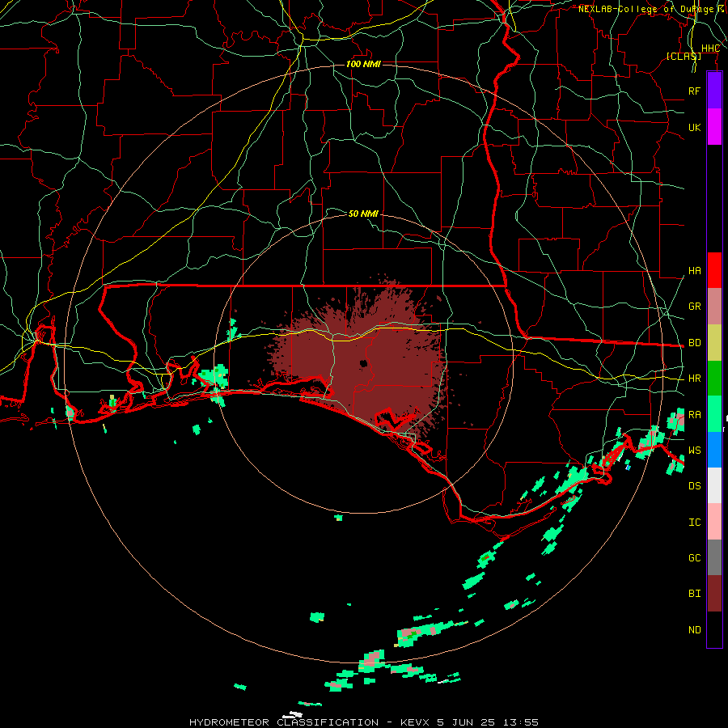Click the BD legend label
The image size is (728, 728).
(x=694, y=343)
